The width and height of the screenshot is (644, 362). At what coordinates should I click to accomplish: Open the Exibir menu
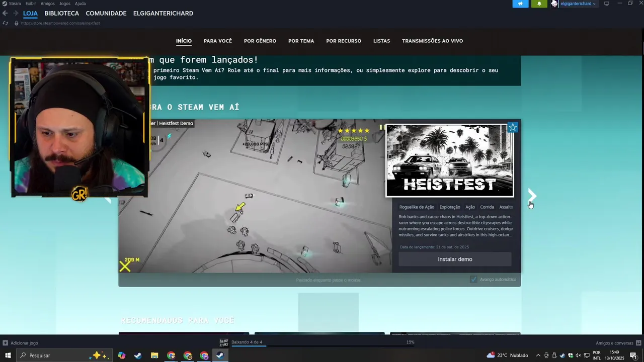31,4
